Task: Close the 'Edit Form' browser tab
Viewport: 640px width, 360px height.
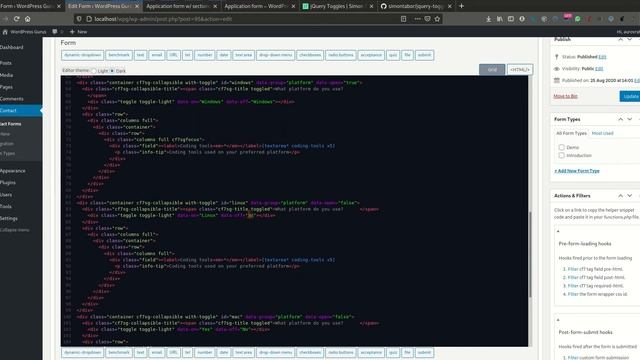Action: (x=137, y=6)
